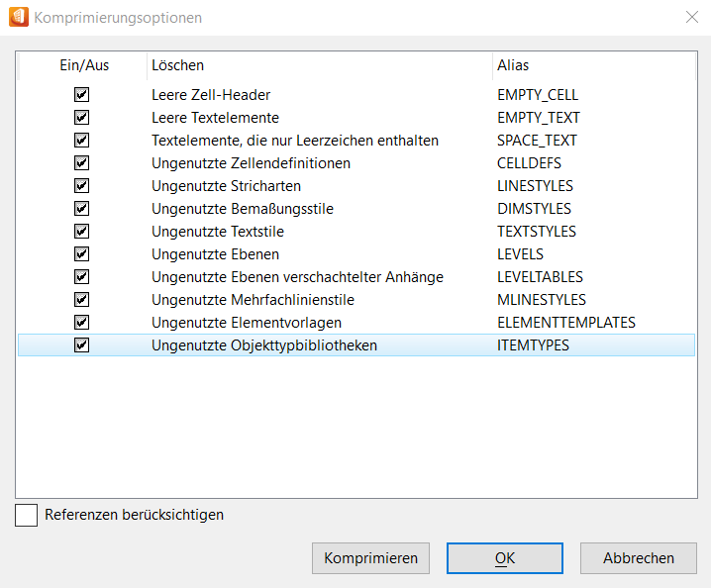Viewport: 711px width, 588px height.
Task: Click the Abbrechen button
Action: [x=639, y=558]
